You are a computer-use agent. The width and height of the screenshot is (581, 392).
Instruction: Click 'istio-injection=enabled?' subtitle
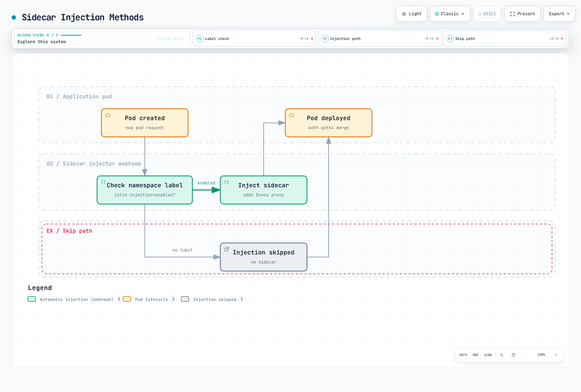(145, 195)
